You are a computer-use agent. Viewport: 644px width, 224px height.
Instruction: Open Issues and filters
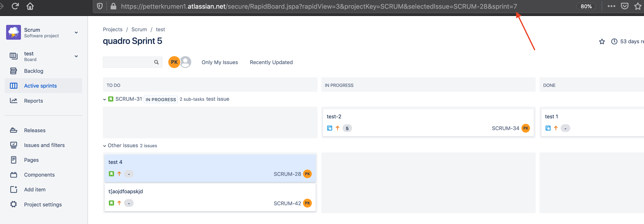[44, 145]
